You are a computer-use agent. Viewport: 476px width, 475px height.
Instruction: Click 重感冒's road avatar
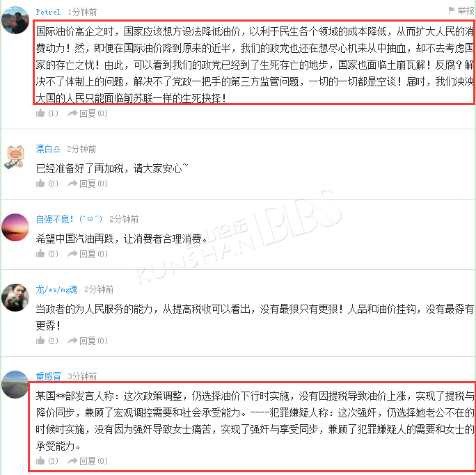point(15,385)
